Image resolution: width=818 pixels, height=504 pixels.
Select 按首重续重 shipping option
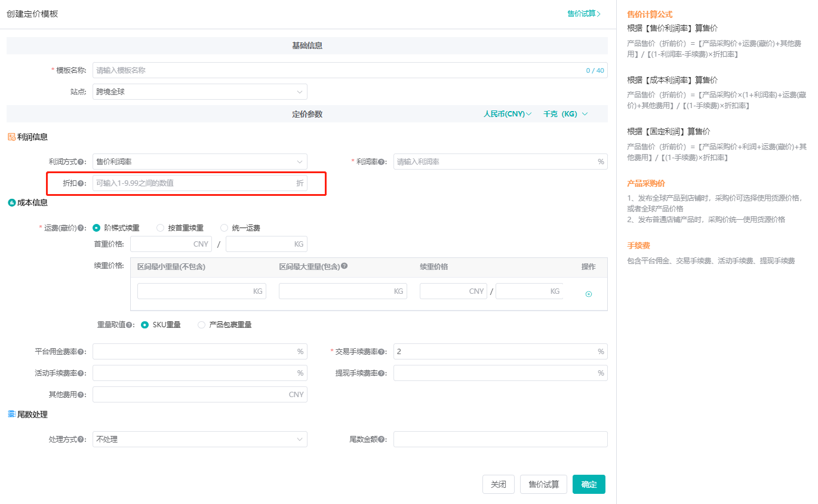[x=160, y=228]
